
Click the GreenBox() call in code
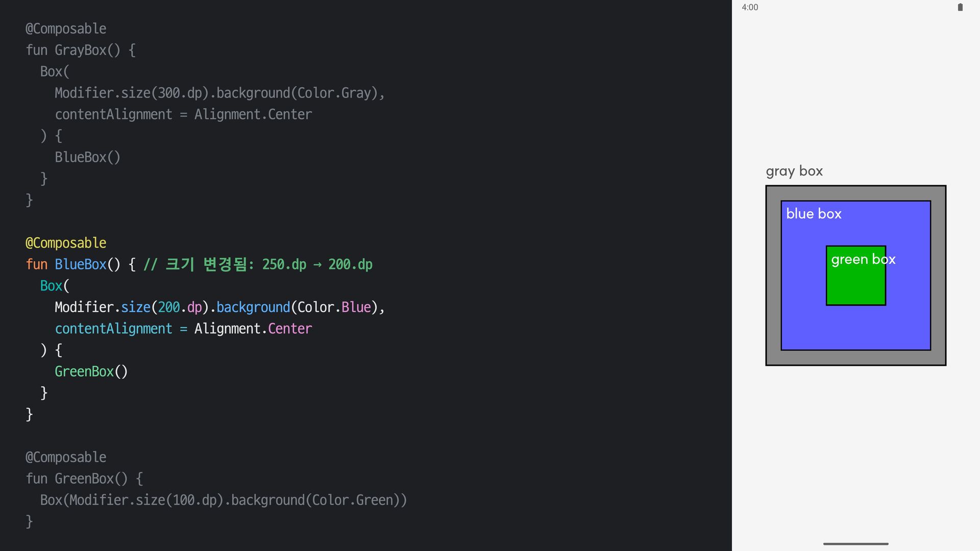[91, 371]
